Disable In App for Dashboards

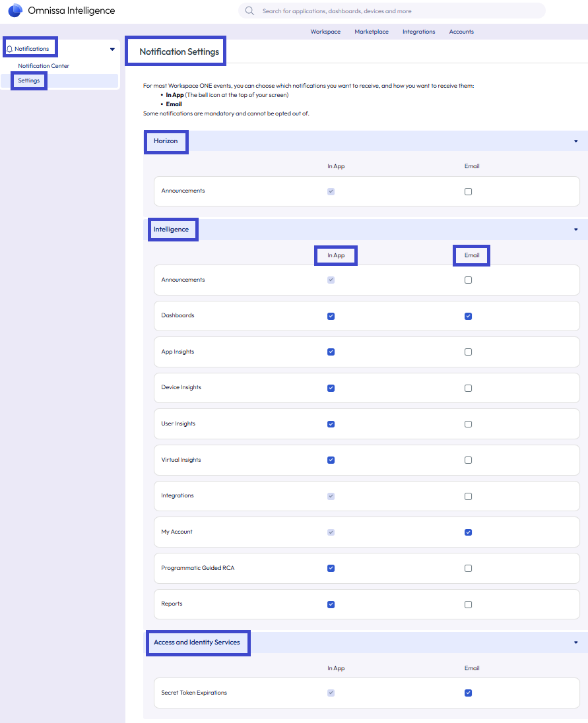click(x=331, y=317)
